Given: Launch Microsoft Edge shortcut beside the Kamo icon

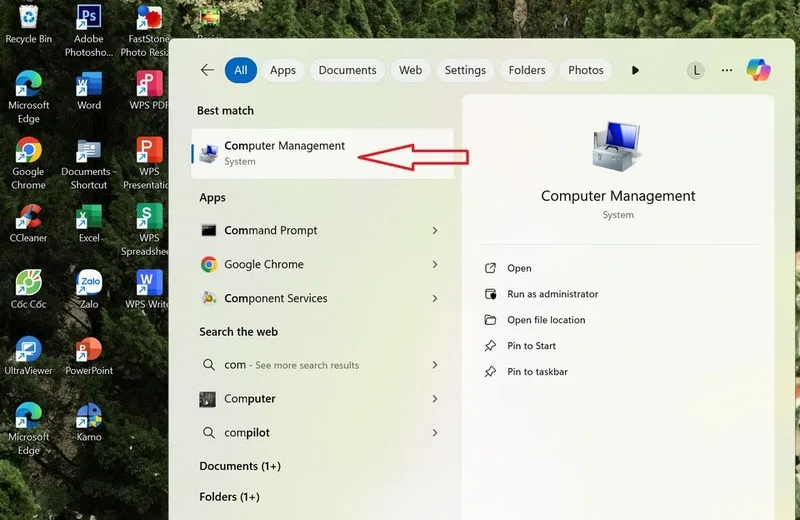Looking at the screenshot, I should 29,429.
